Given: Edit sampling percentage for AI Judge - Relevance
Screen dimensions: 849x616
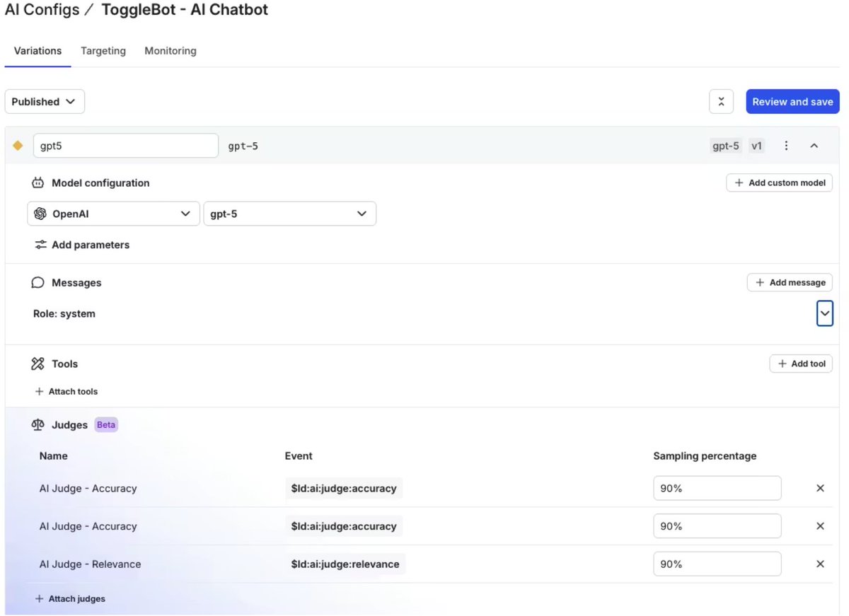Looking at the screenshot, I should (717, 564).
